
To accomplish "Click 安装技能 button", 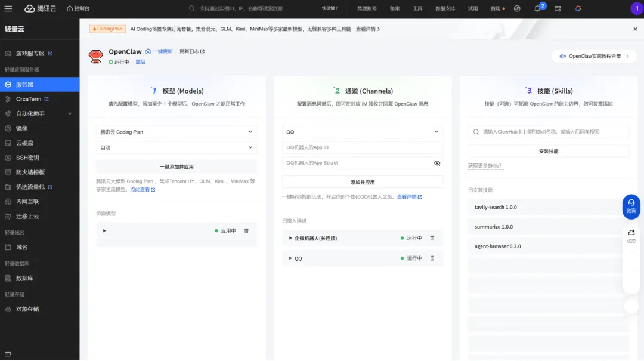I will pos(549,152).
